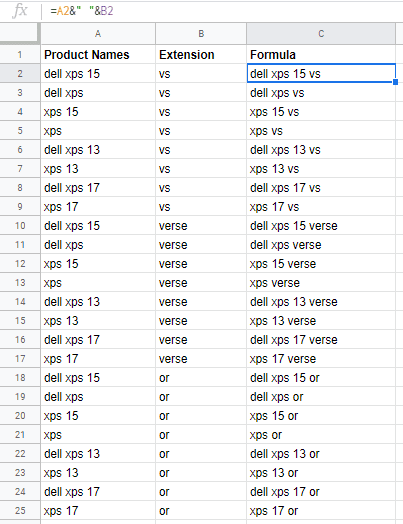The width and height of the screenshot is (403, 524).
Task: Select column C header
Action: pyautogui.click(x=321, y=33)
